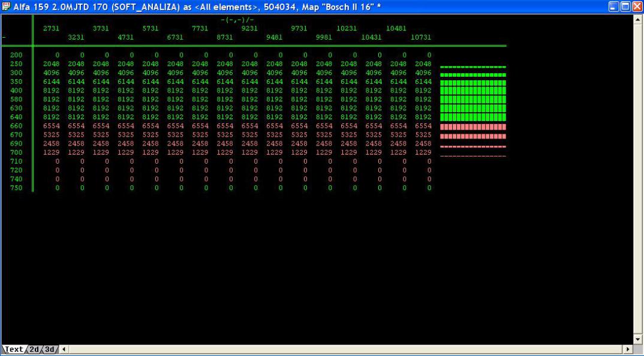This screenshot has width=644, height=356.
Task: Select column header 10481
Action: tap(396, 28)
